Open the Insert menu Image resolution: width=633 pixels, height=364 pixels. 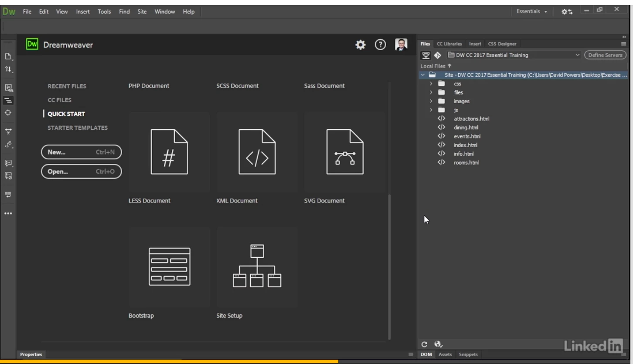click(83, 12)
